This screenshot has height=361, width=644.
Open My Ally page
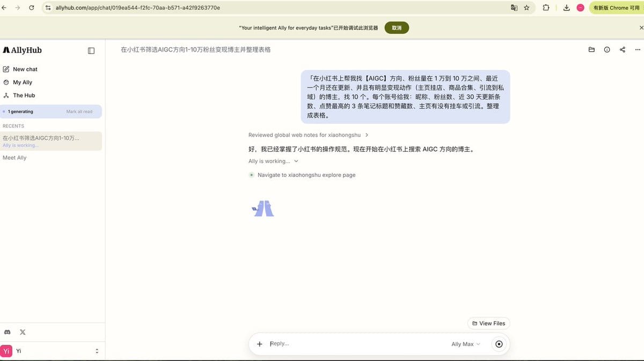tap(18, 83)
